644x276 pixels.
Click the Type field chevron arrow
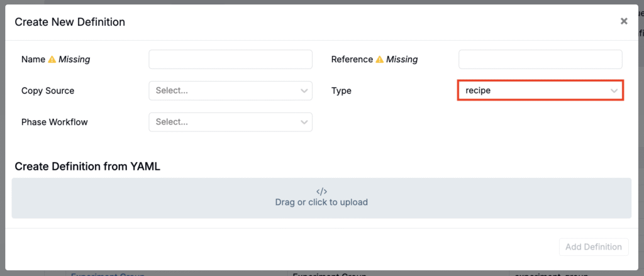pos(614,91)
